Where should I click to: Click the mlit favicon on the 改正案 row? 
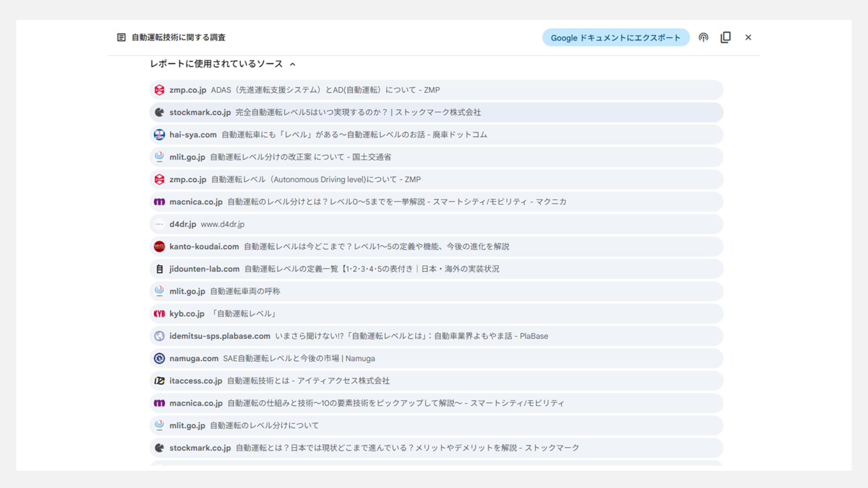[159, 157]
